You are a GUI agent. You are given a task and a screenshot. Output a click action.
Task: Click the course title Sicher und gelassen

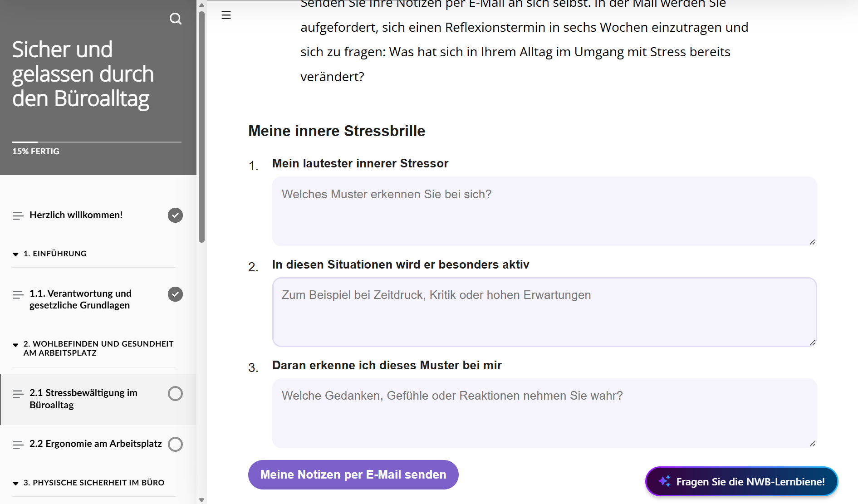point(83,74)
